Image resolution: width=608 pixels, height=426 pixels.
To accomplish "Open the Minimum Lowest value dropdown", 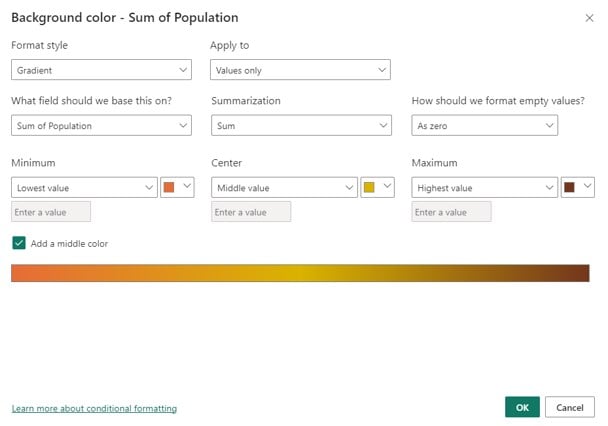I will [x=84, y=188].
